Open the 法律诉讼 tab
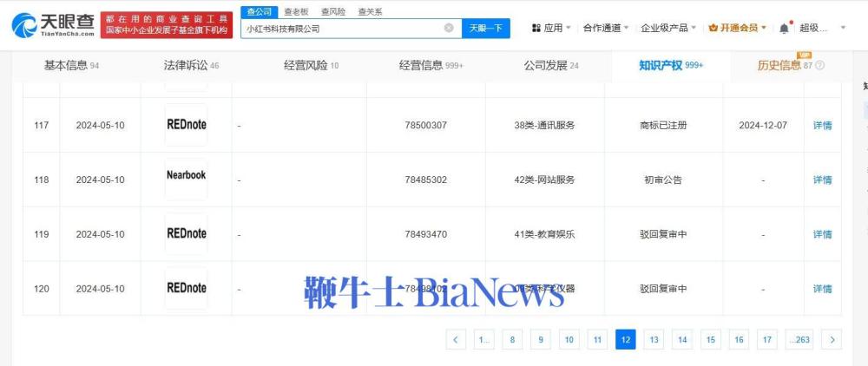Viewport: 868px width, 366px height. tap(191, 66)
